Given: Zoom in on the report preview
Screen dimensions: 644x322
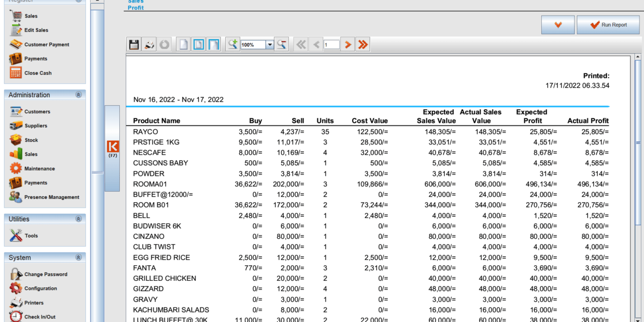Looking at the screenshot, I should (x=232, y=45).
